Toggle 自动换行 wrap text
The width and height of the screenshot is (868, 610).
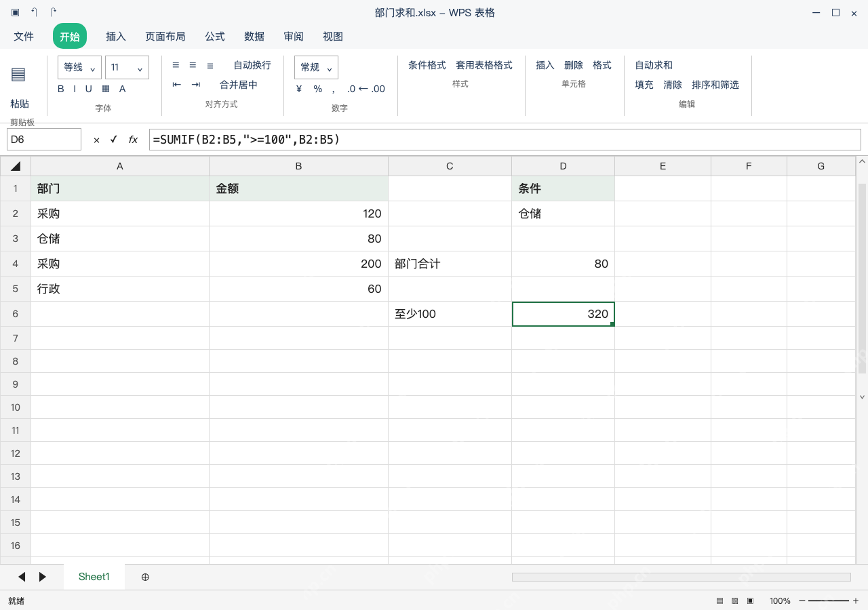pos(252,65)
